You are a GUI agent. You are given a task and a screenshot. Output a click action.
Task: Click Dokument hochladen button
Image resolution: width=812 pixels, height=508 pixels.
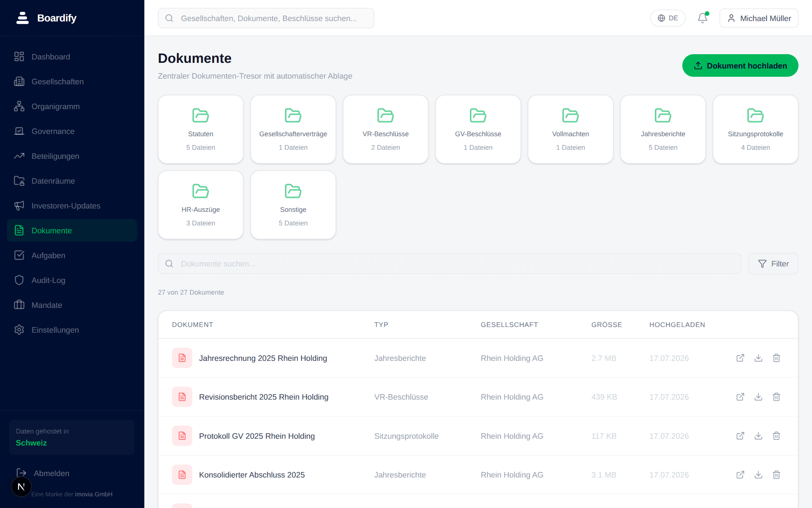740,65
